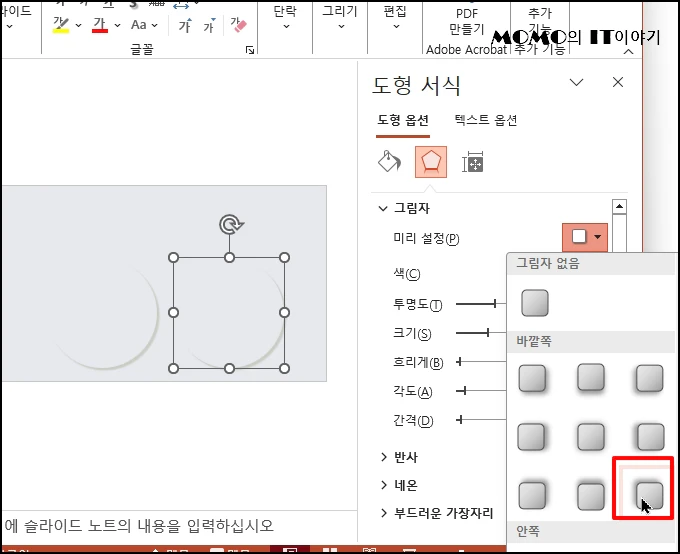Click the 흐리게 slider
680x554 pixels.
[481, 361]
